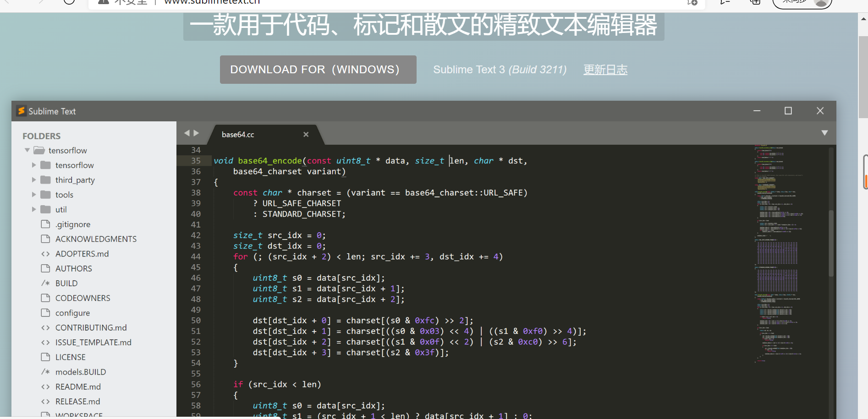Click the models.BUILD source file icon
Screen dimensions: 868x419
pyautogui.click(x=45, y=371)
